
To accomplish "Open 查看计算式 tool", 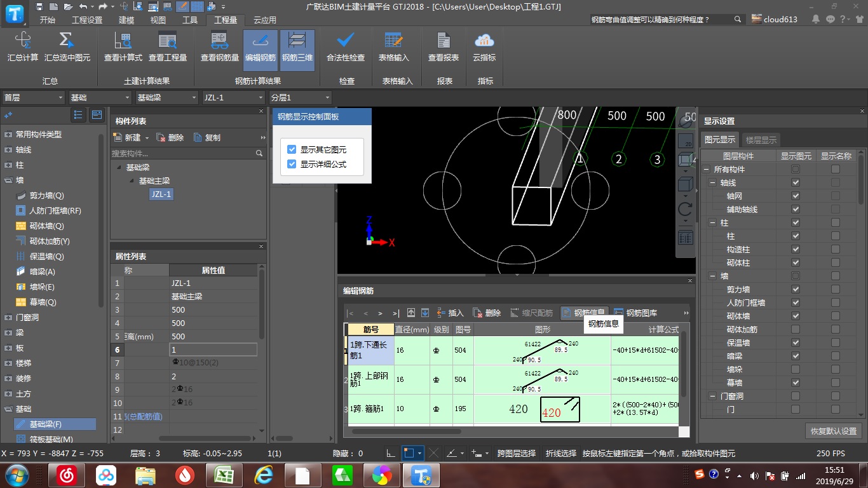I will pyautogui.click(x=123, y=46).
